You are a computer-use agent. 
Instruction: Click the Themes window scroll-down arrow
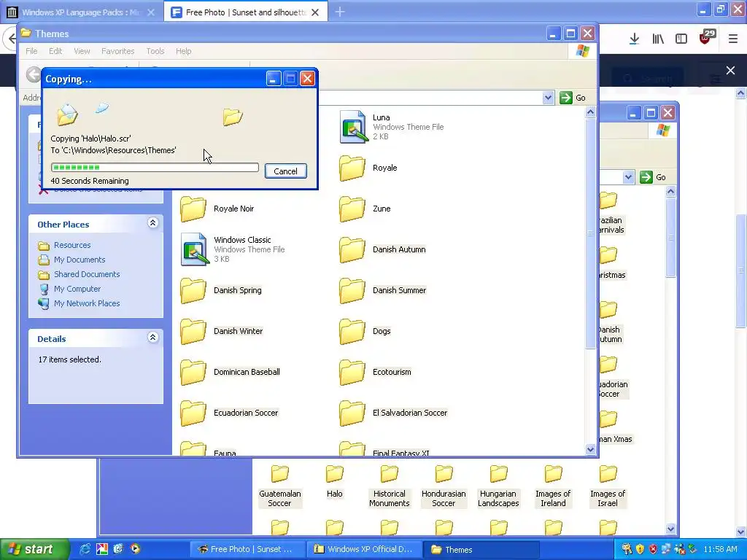[590, 449]
